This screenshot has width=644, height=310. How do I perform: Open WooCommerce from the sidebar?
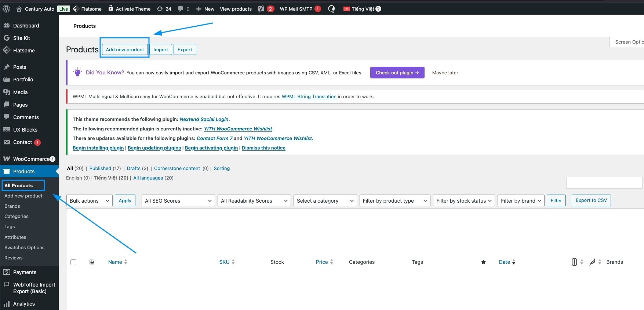[31, 159]
